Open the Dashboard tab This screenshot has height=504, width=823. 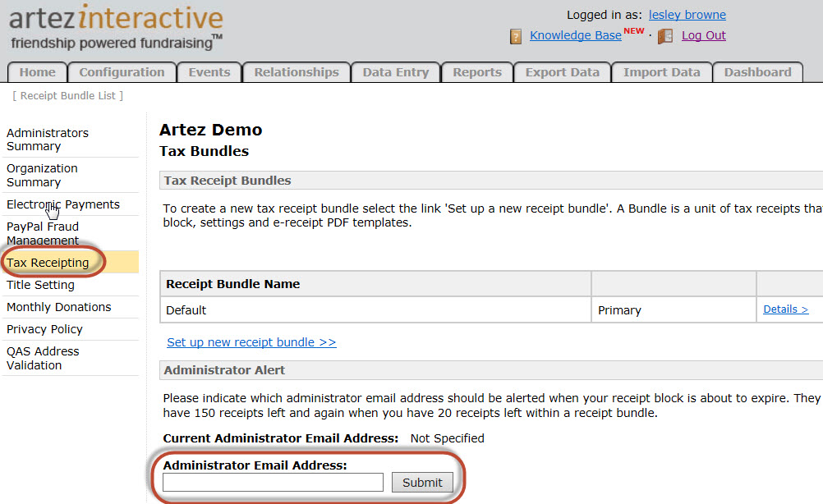click(x=757, y=72)
